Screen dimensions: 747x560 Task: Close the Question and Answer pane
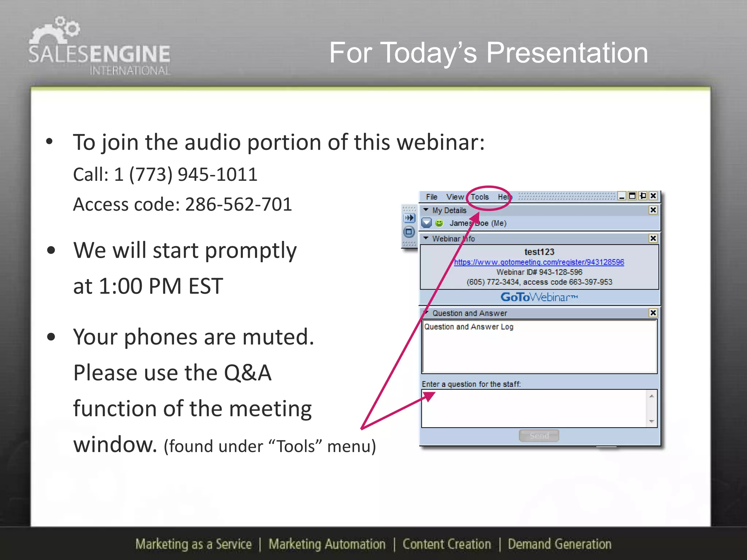pos(653,313)
